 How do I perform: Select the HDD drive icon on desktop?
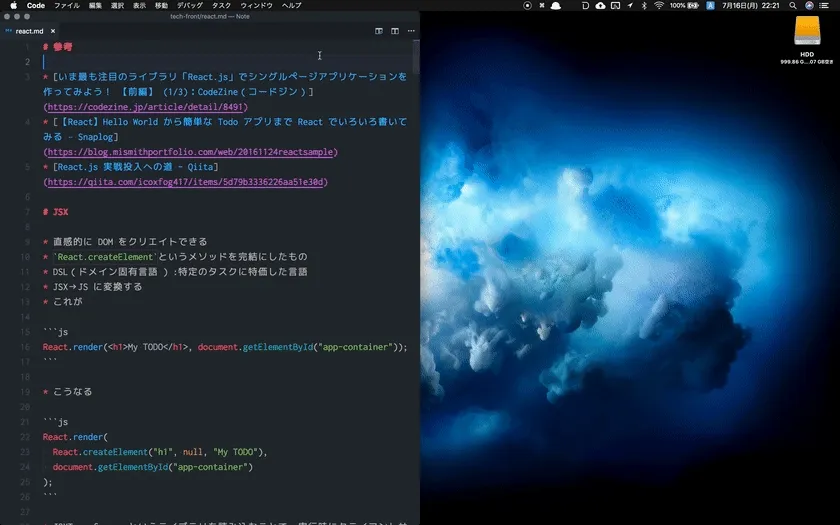(x=807, y=31)
